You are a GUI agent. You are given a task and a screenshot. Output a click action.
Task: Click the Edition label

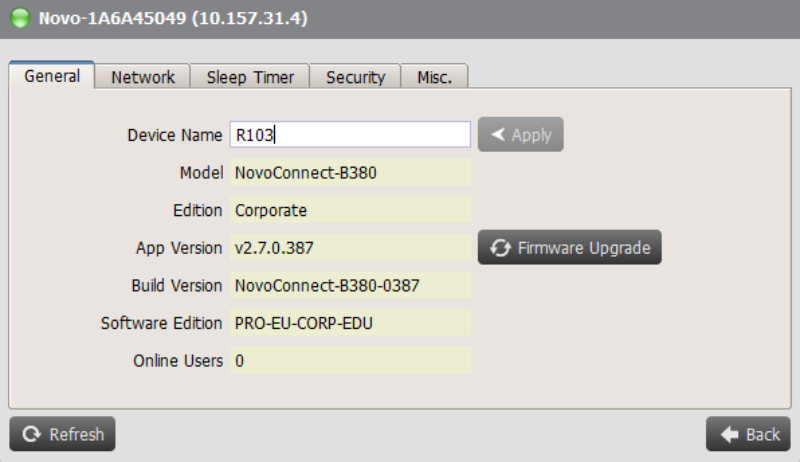click(x=197, y=211)
